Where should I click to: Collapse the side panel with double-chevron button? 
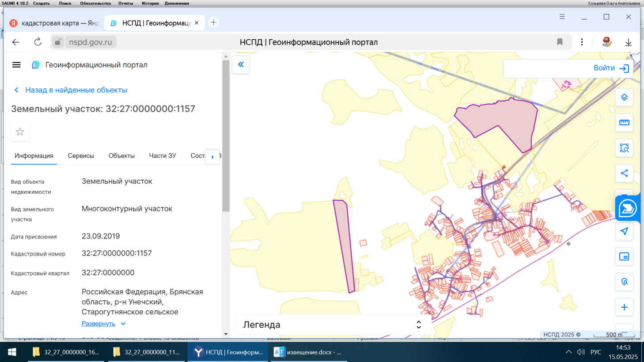(x=241, y=64)
